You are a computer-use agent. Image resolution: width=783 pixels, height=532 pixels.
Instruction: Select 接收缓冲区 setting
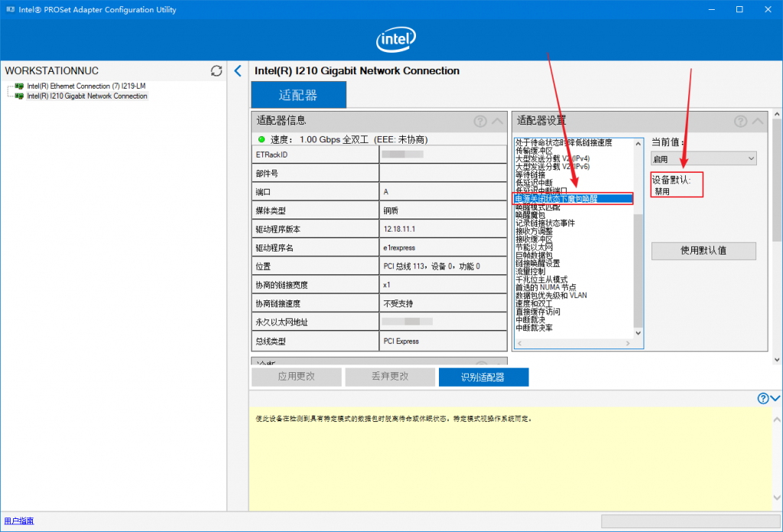click(534, 239)
